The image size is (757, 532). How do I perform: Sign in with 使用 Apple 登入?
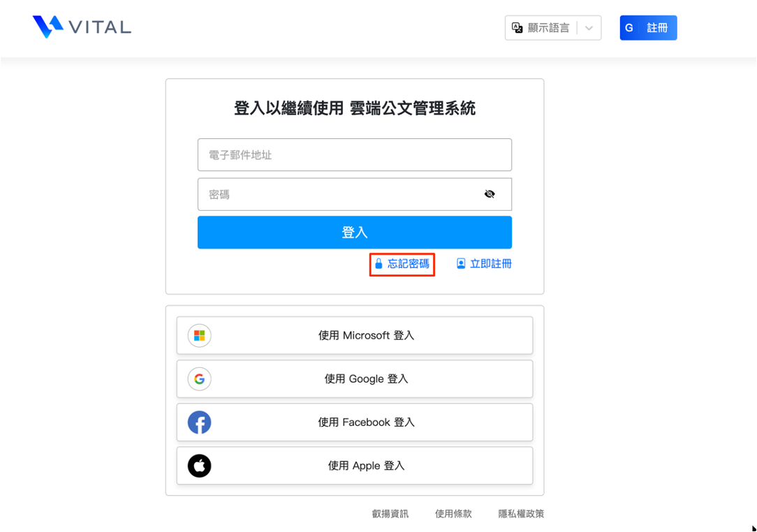(354, 466)
